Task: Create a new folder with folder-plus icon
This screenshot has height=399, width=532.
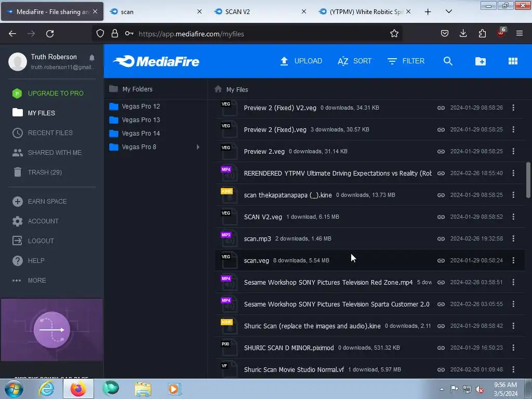Action: coord(481,61)
